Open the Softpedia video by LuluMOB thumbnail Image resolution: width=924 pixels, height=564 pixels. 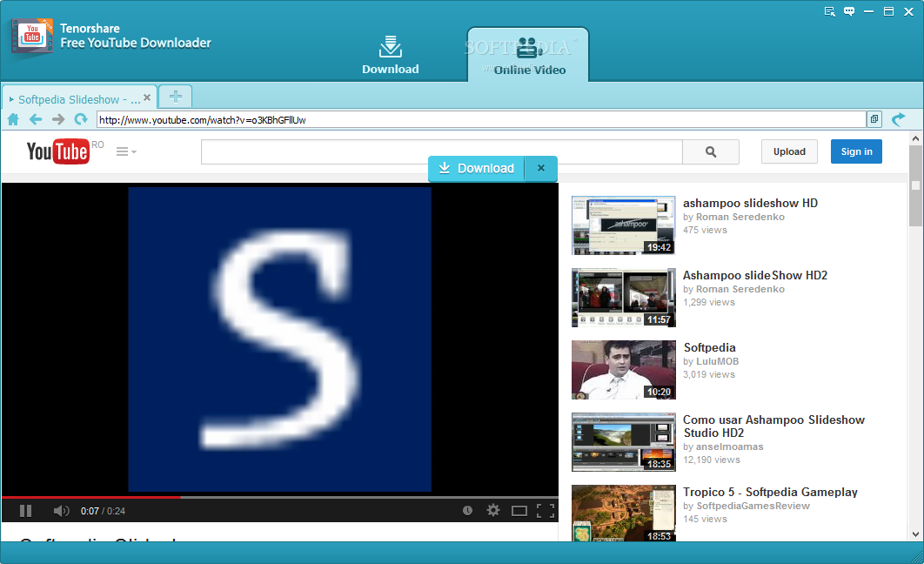(624, 370)
